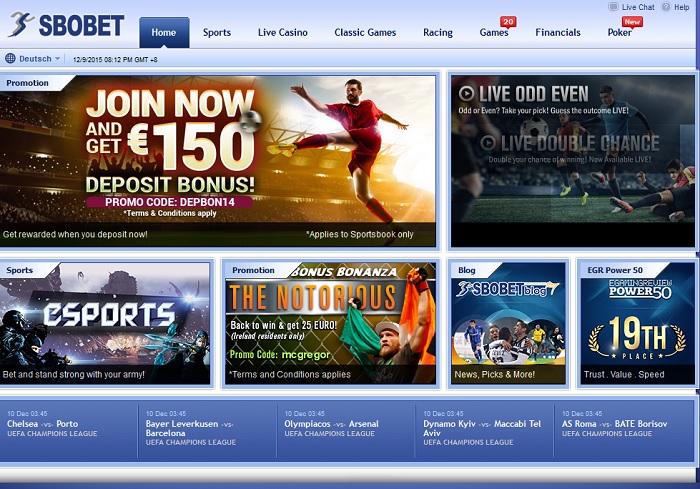This screenshot has width=700, height=489.
Task: Open the SBOBET blog tile
Action: tap(508, 323)
